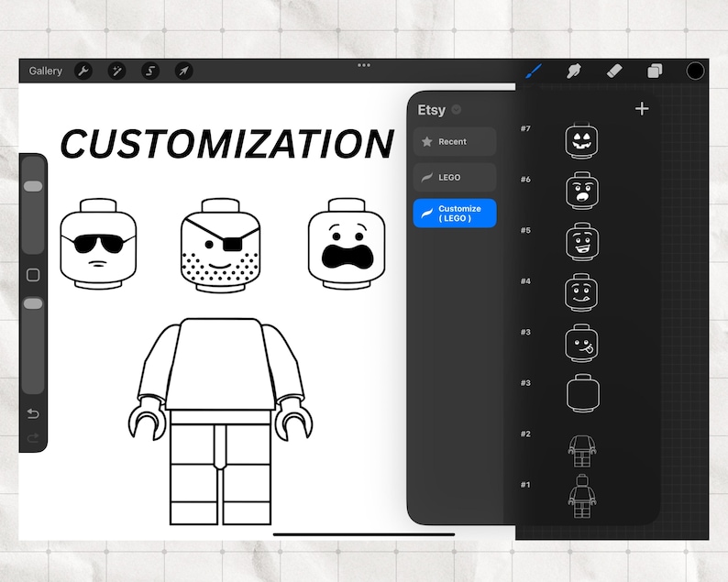Viewport: 728px width, 582px height.
Task: Select brush #1 full minifigure
Action: (582, 496)
